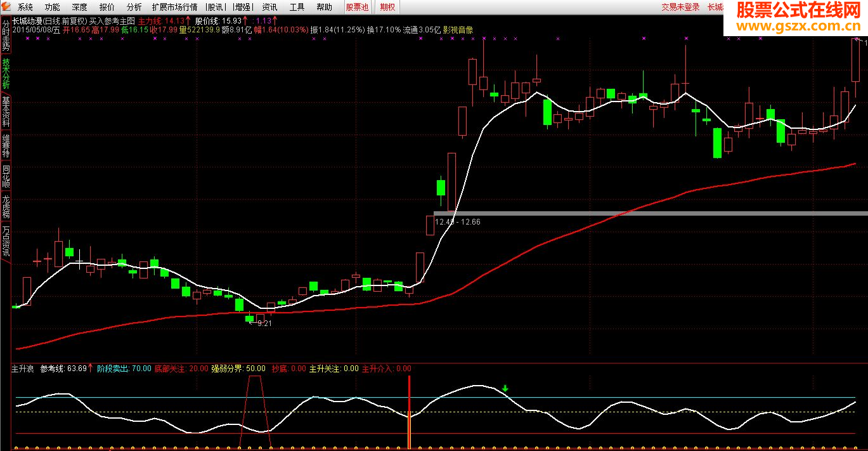Image resolution: width=868 pixels, height=451 pixels.
Task: Click the 交易未登录 login link
Action: (680, 8)
